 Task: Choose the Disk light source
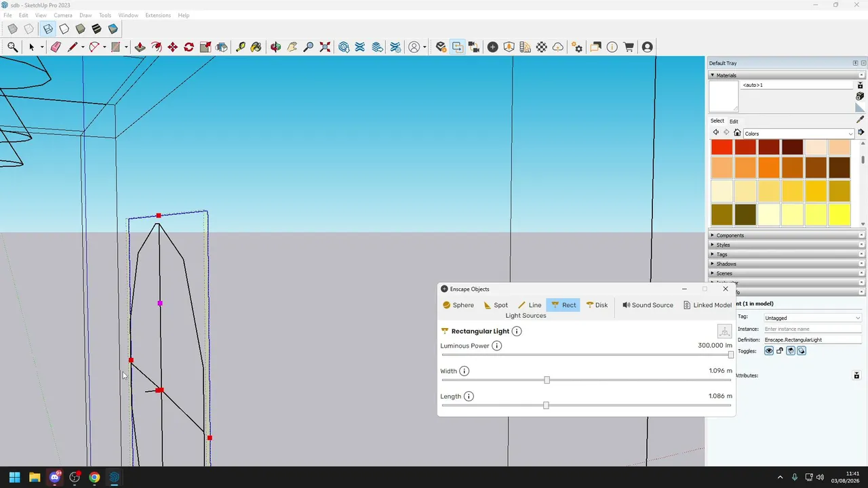point(597,305)
